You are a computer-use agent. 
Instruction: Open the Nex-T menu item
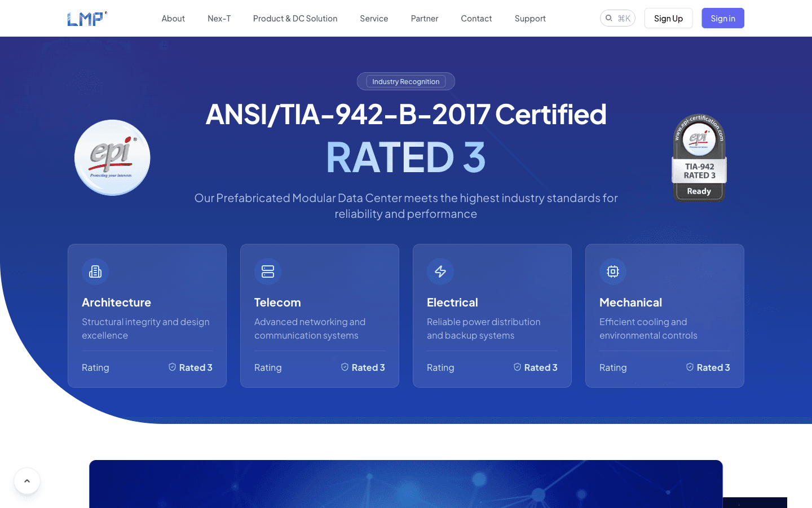pos(219,19)
